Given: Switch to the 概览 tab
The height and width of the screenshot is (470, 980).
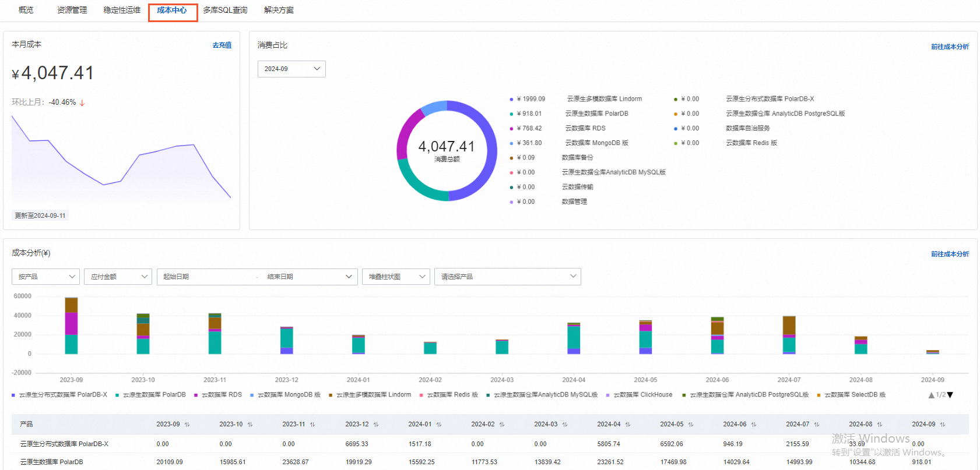Looking at the screenshot, I should pos(26,10).
